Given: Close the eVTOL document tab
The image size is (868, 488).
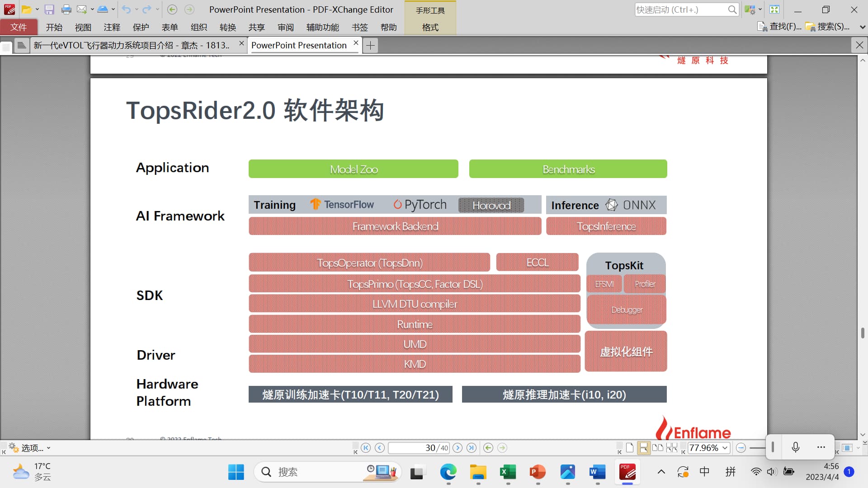Looking at the screenshot, I should pyautogui.click(x=241, y=43).
